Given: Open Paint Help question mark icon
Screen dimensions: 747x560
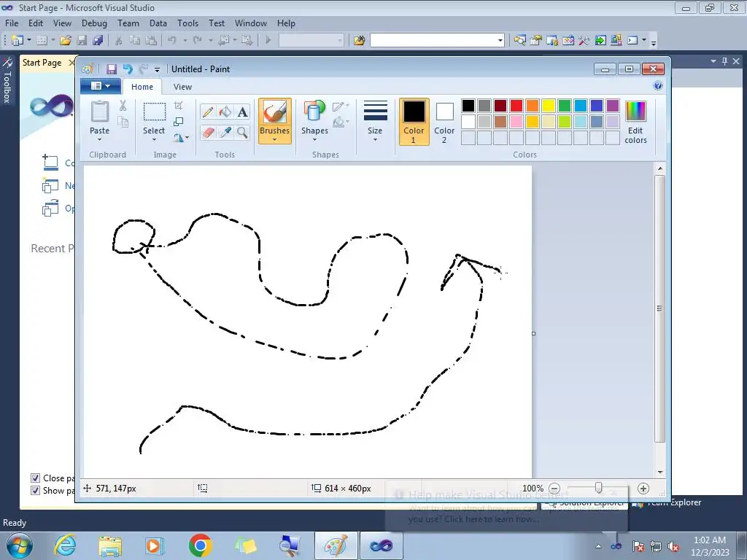Looking at the screenshot, I should 658,86.
